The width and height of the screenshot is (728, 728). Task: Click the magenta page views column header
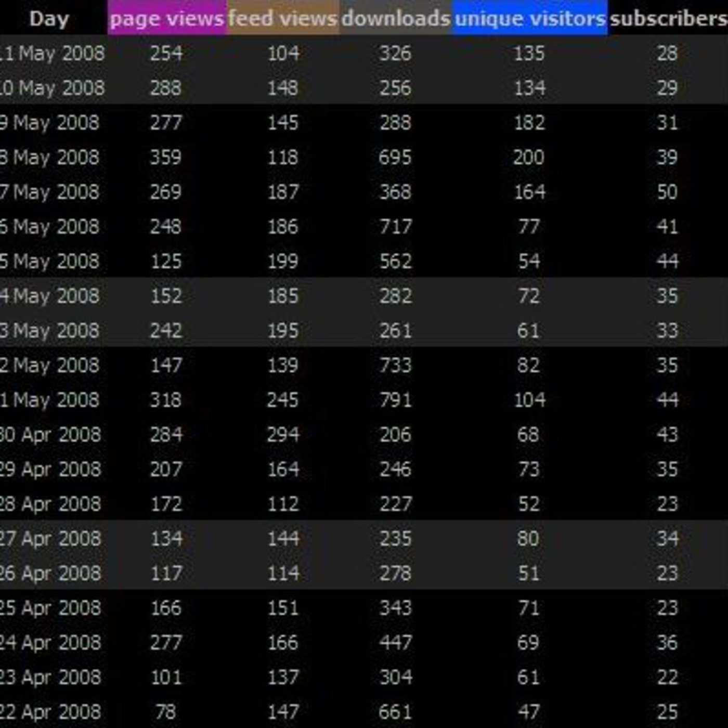pyautogui.click(x=166, y=19)
